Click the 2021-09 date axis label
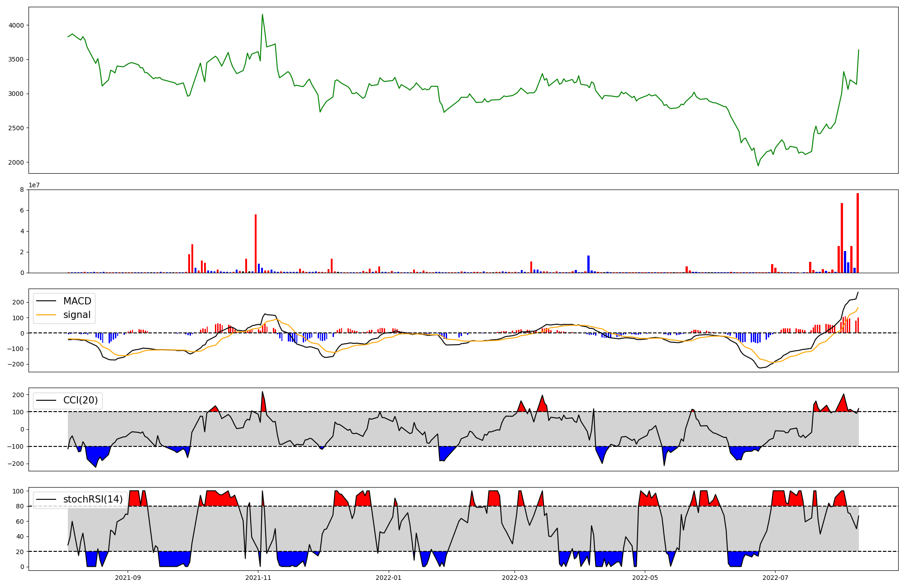 point(128,578)
